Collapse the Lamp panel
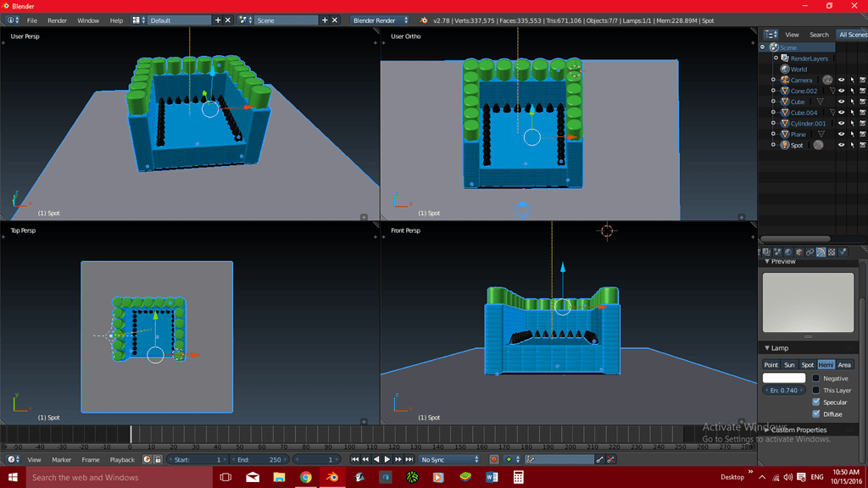This screenshot has width=868, height=488. 767,348
